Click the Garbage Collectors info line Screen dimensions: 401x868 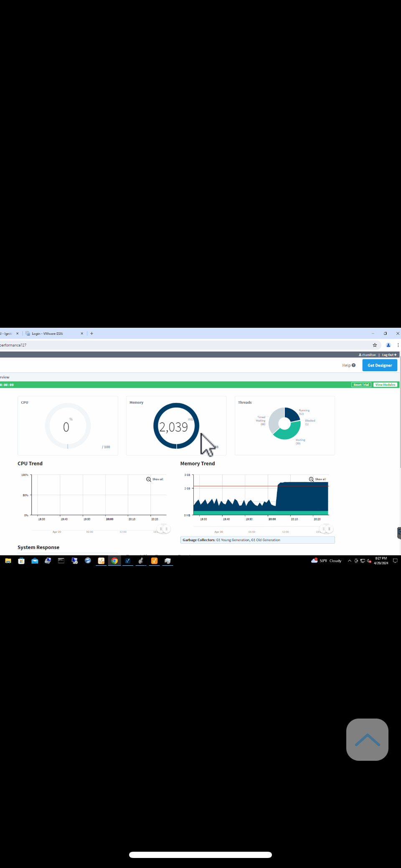click(257, 540)
